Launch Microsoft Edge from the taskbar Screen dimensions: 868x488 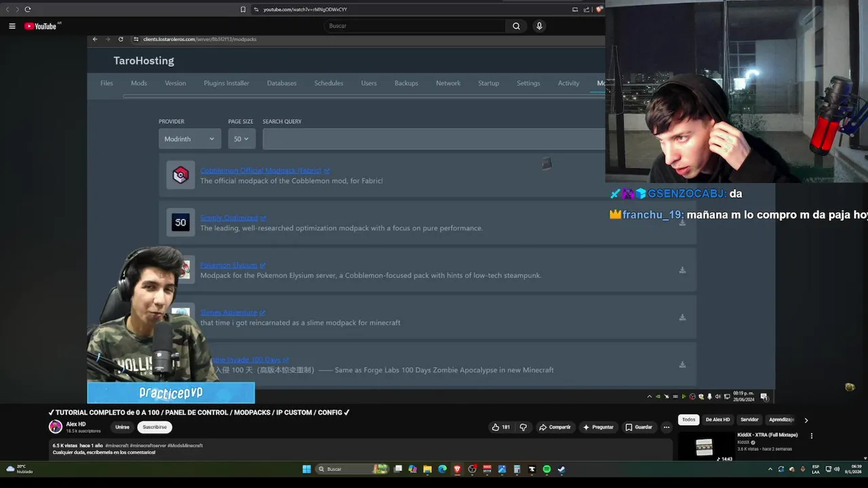coord(442,469)
